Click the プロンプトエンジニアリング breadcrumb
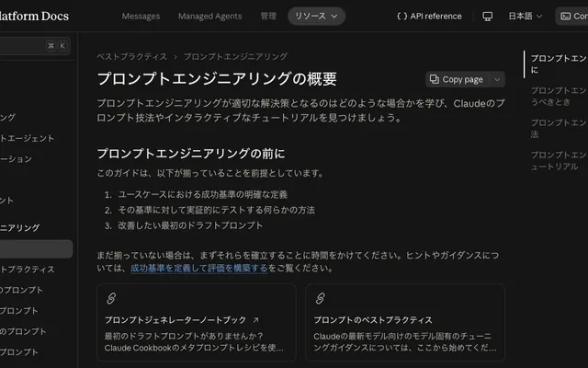The image size is (588, 368). 235,56
